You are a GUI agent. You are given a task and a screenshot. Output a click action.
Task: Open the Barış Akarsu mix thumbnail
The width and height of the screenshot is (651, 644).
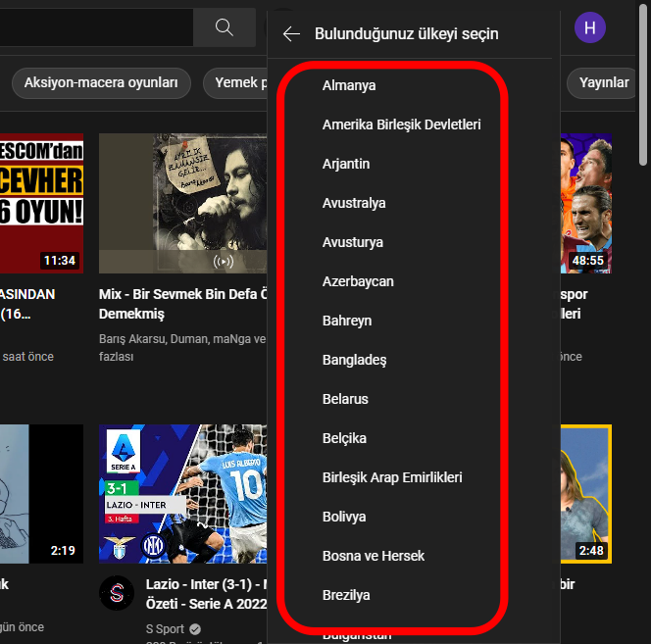tap(182, 203)
